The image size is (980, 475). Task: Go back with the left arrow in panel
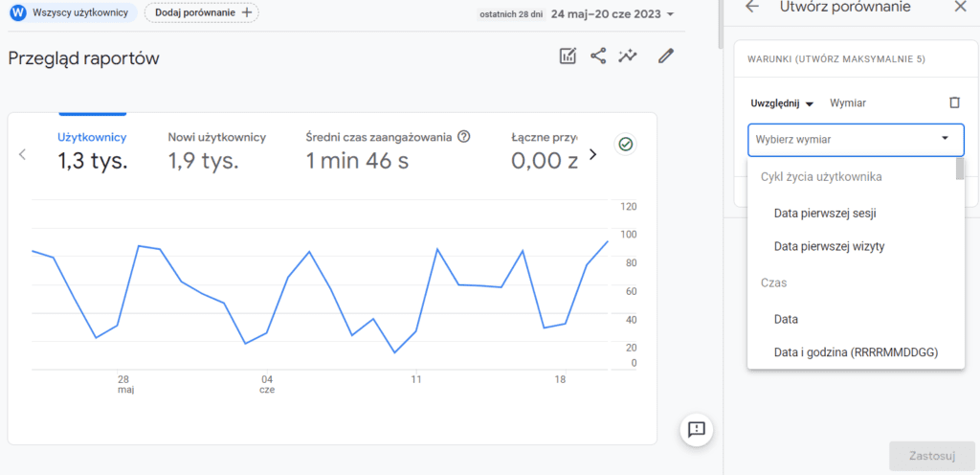pos(752,7)
